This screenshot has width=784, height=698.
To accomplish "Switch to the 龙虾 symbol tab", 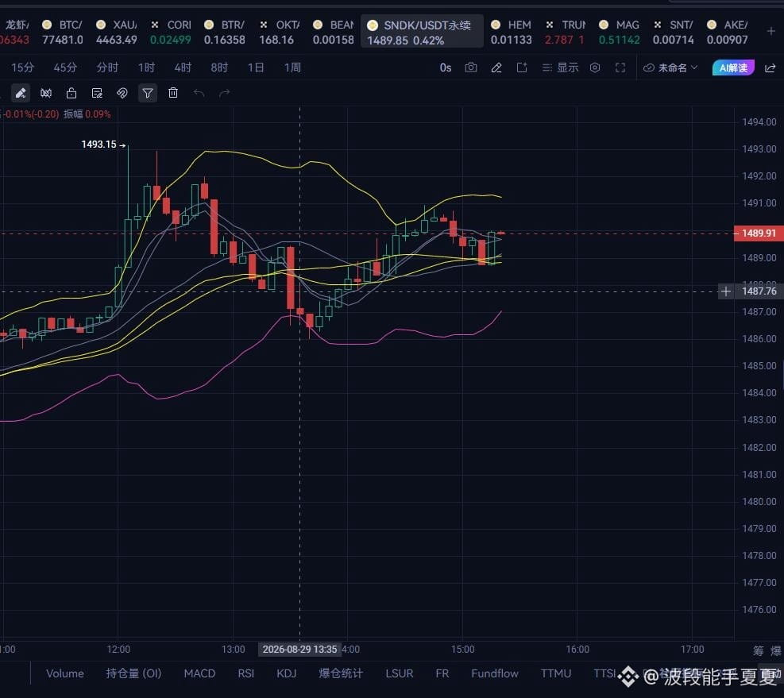I will pyautogui.click(x=15, y=32).
